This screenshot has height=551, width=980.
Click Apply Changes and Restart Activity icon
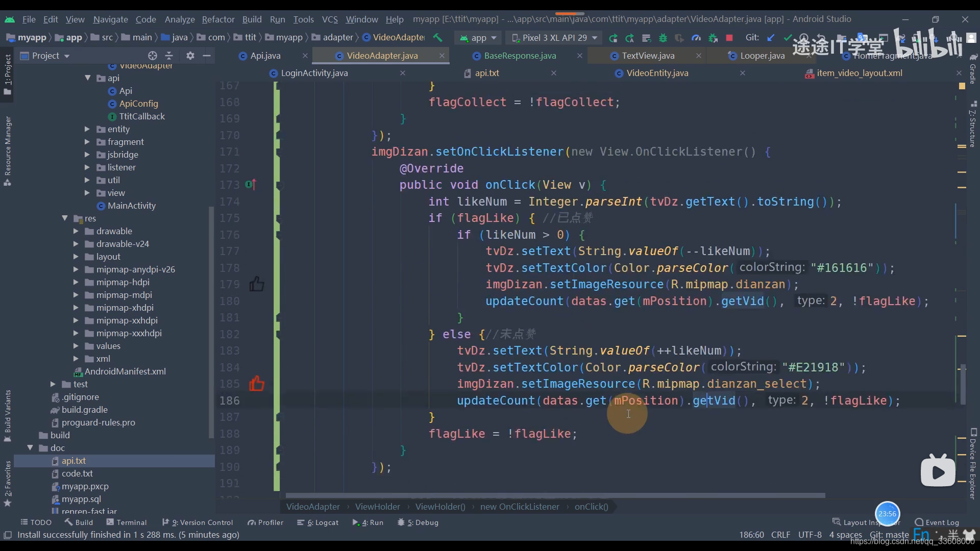click(x=629, y=38)
